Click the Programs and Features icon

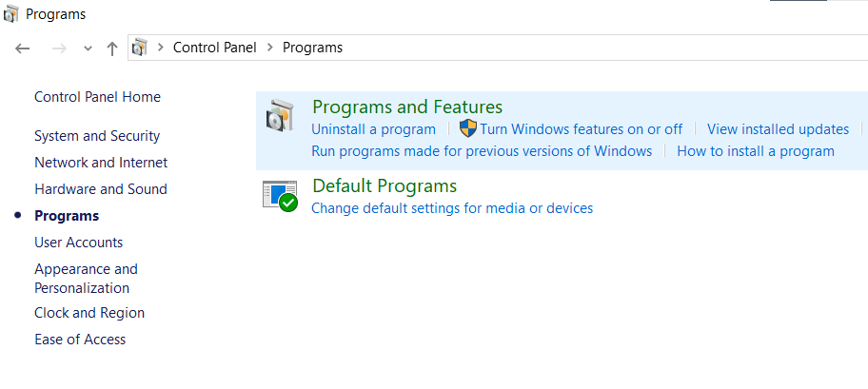(x=281, y=115)
